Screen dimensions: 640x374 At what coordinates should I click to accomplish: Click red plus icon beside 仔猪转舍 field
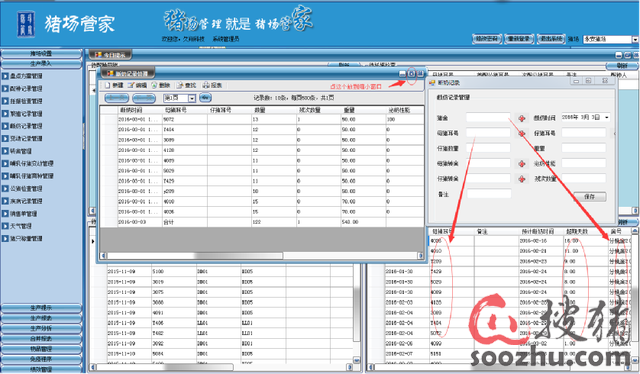pos(521,179)
